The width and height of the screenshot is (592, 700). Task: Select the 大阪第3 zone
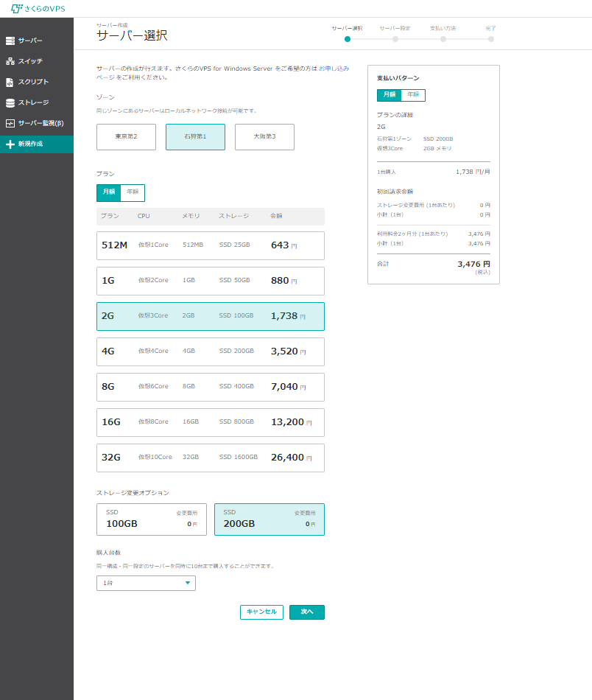click(x=264, y=137)
